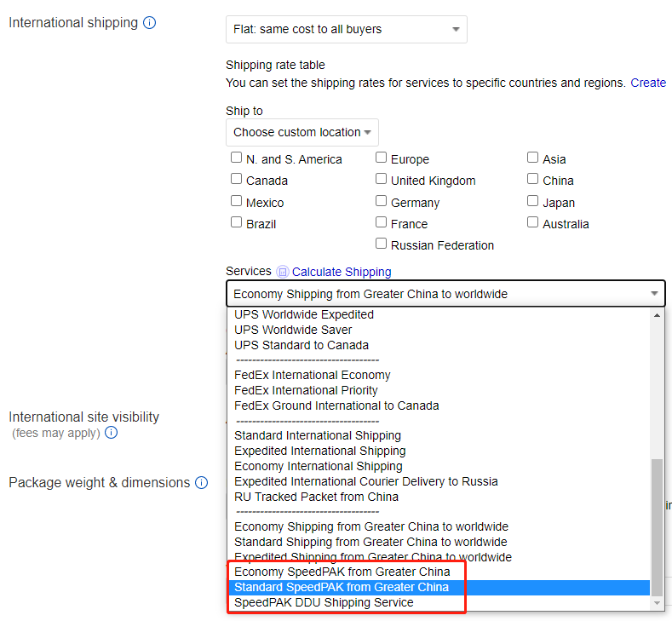Screen dimensions: 672x621
Task: Expand the Choose custom location dropdown
Action: [302, 132]
